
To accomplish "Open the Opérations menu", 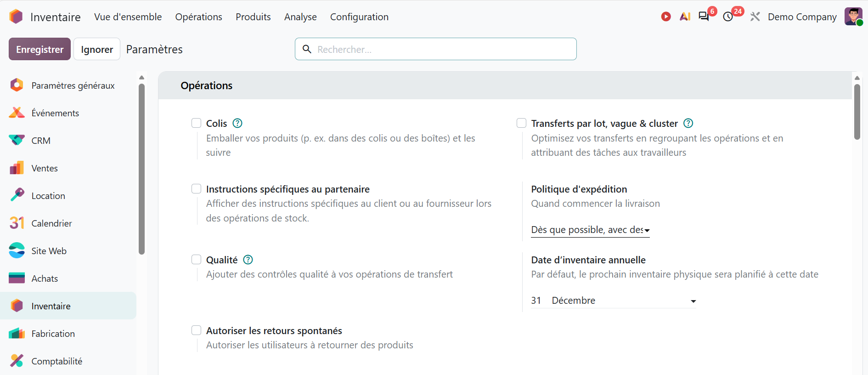I will 199,17.
